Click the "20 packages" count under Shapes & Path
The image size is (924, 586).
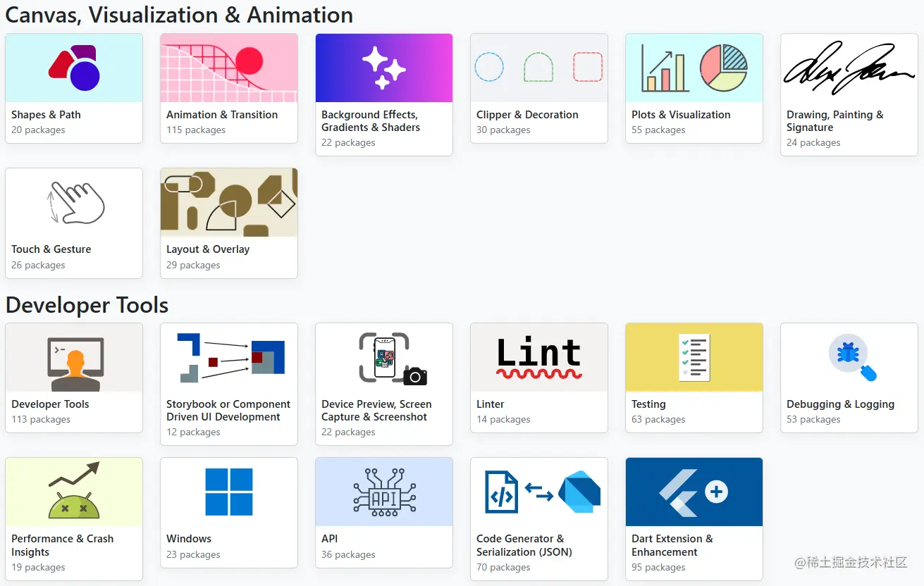click(38, 130)
